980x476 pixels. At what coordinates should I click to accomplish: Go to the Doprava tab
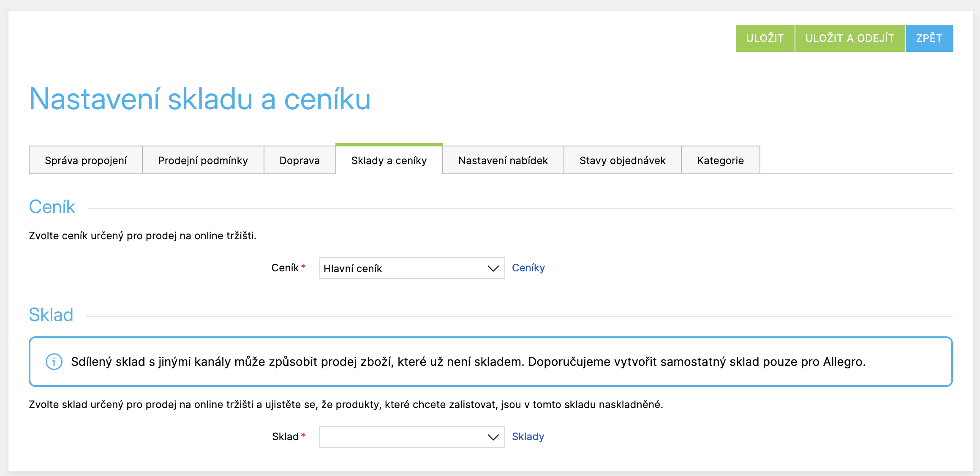pos(299,160)
